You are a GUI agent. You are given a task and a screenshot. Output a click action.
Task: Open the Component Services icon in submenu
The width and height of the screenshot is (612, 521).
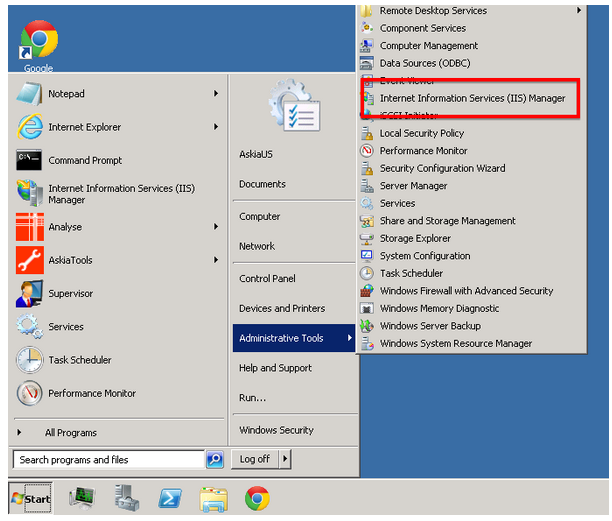pos(366,28)
